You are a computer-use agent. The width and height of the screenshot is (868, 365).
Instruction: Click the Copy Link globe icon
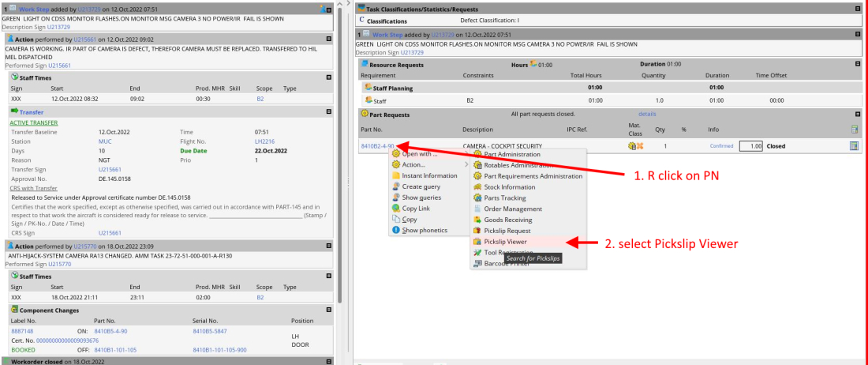[396, 209]
